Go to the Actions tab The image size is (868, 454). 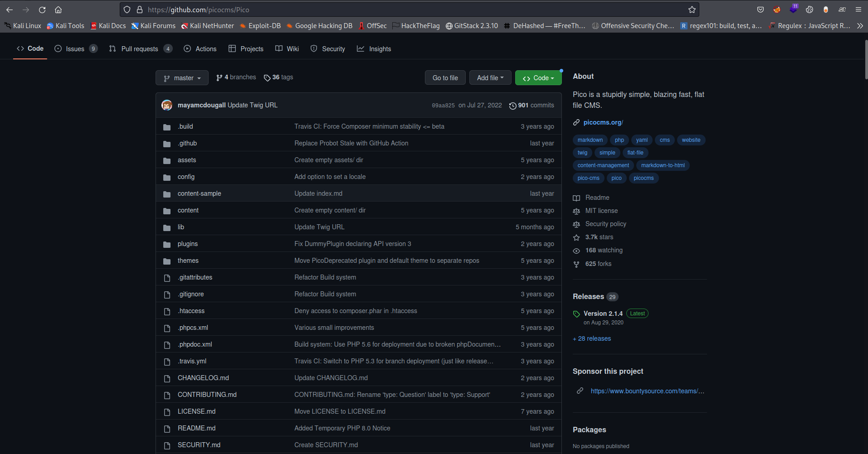click(x=200, y=48)
